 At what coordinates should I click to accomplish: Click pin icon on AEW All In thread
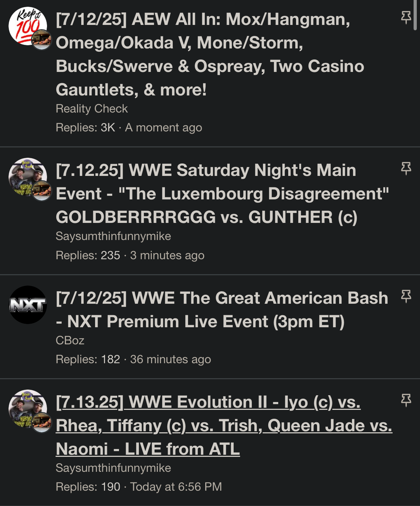[406, 17]
